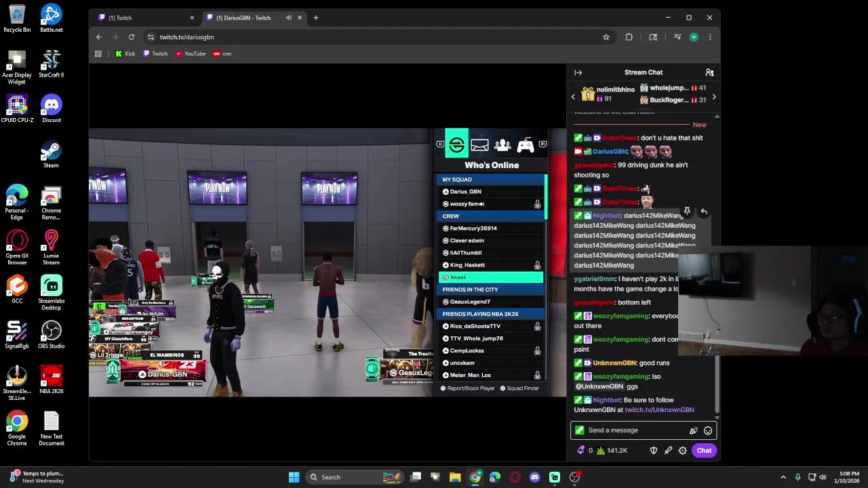Select Rico_daShootaTTV friend row
868x488 pixels.
491,326
